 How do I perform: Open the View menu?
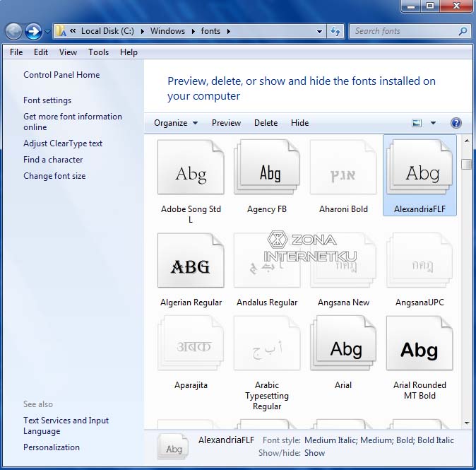coord(68,52)
